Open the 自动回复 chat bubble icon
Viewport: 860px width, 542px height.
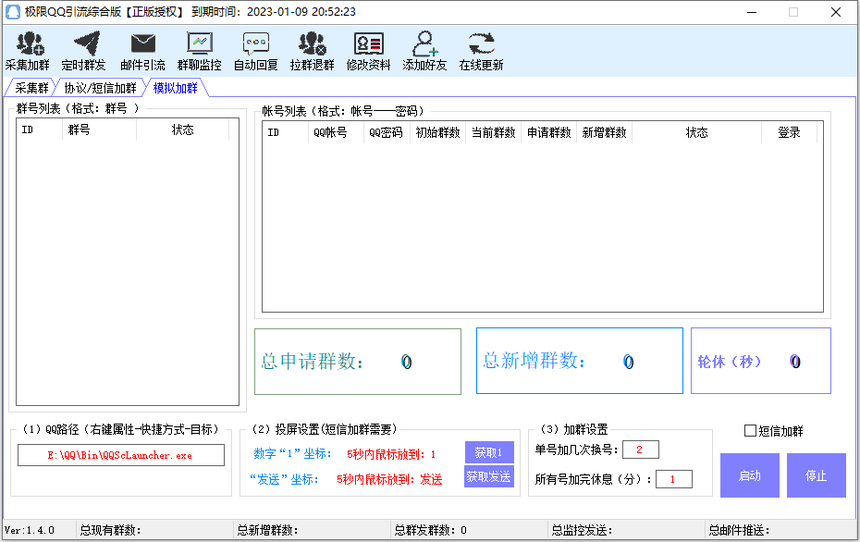click(x=256, y=51)
